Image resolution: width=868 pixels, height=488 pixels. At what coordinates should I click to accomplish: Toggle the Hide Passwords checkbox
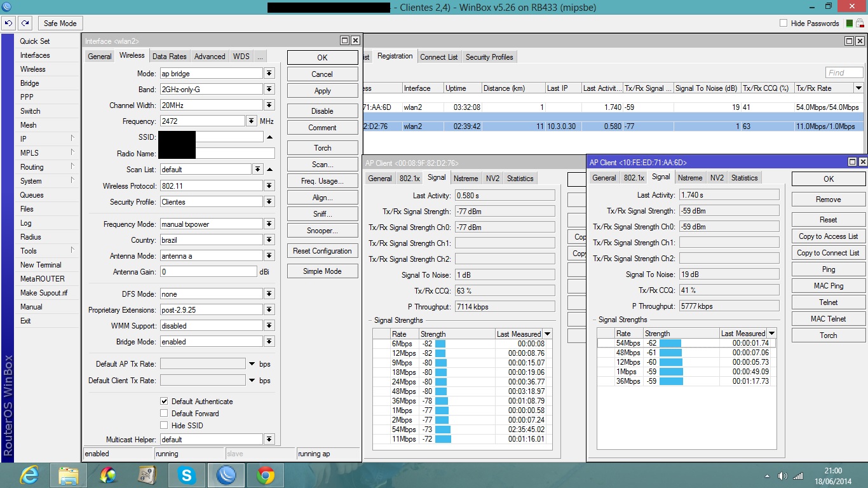783,24
